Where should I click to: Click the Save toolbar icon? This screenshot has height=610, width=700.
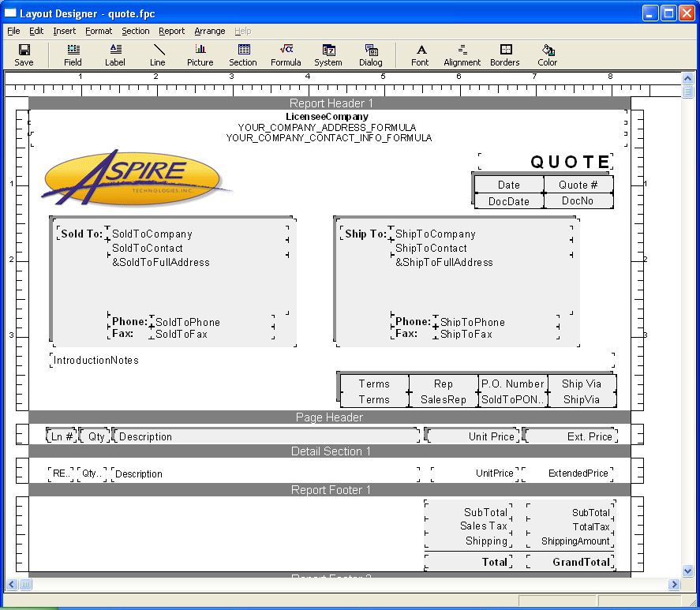pos(24,54)
